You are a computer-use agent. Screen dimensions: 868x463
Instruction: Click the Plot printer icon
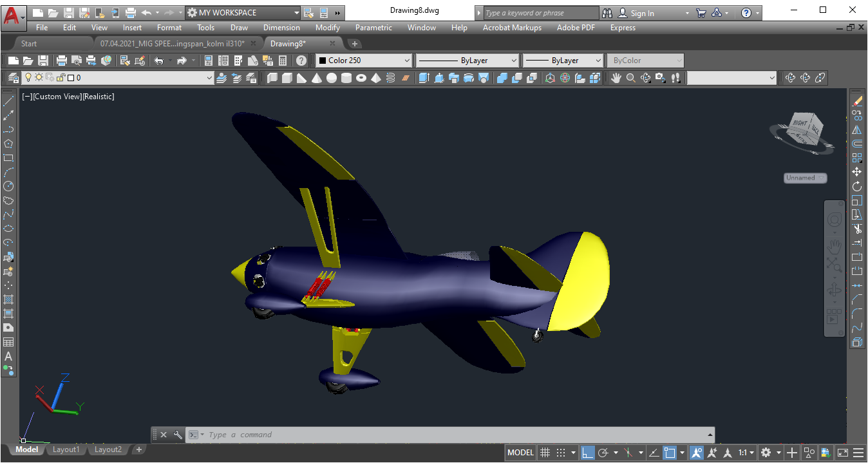[x=62, y=61]
